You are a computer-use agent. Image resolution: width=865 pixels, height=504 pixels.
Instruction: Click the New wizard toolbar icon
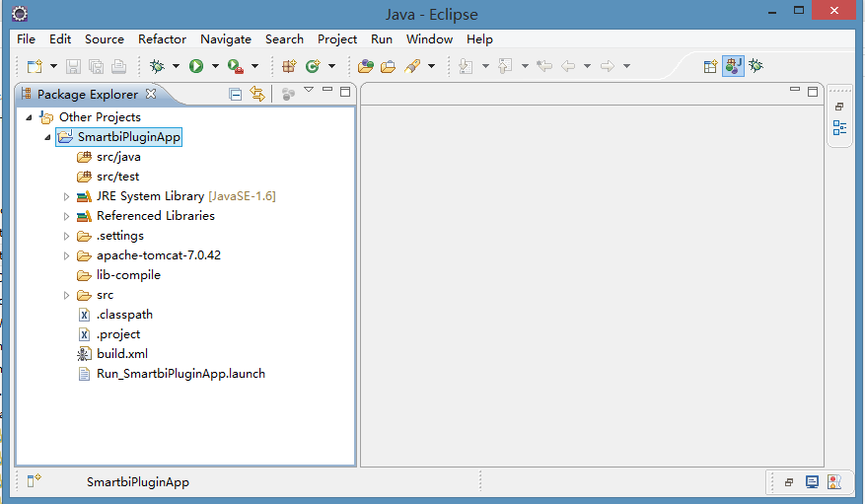[35, 66]
